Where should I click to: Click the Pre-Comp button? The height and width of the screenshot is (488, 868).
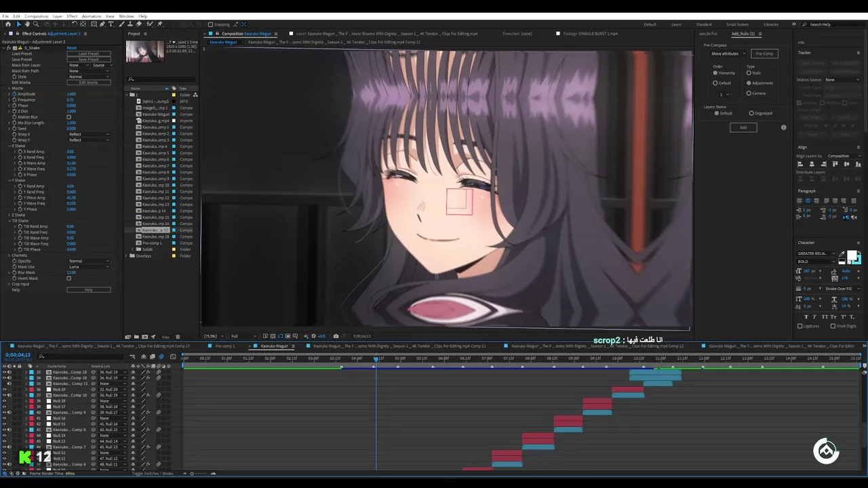[764, 54]
